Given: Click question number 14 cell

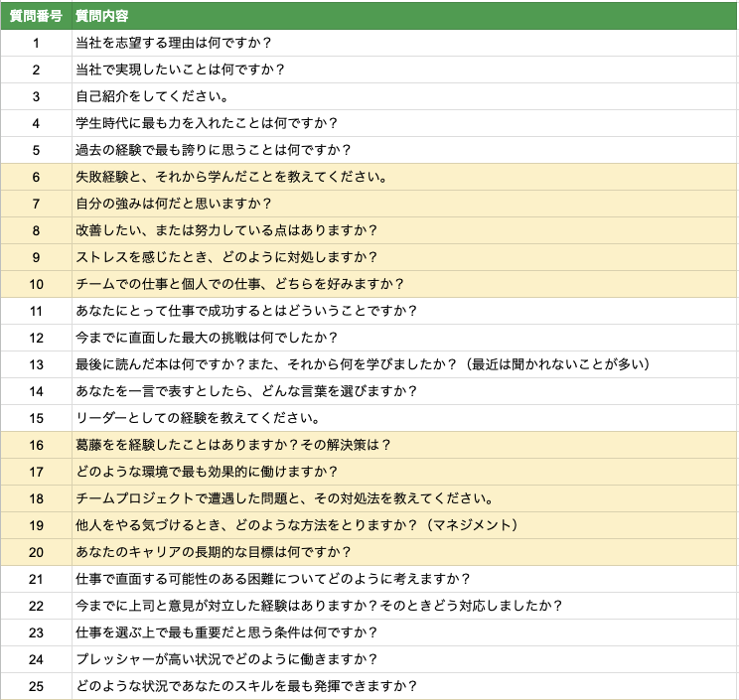Looking at the screenshot, I should coord(37,391).
